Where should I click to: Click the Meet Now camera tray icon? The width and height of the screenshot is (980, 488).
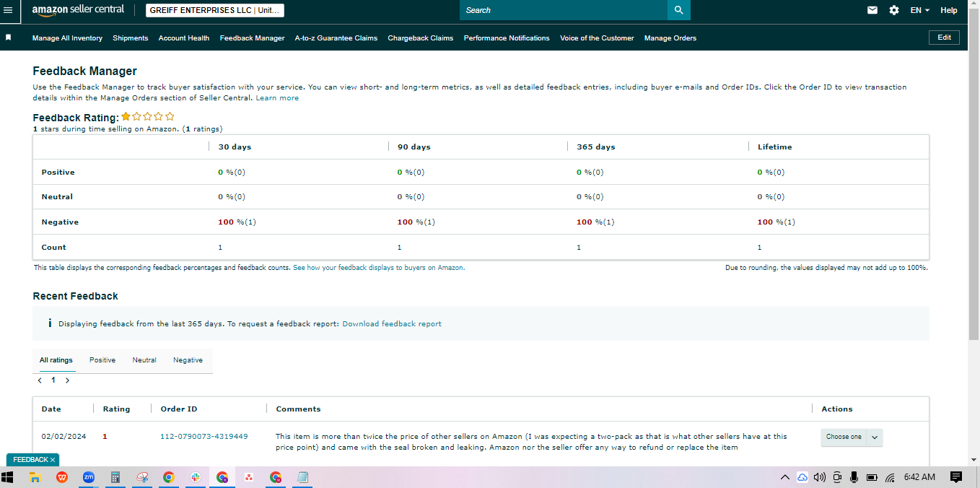(x=837, y=477)
